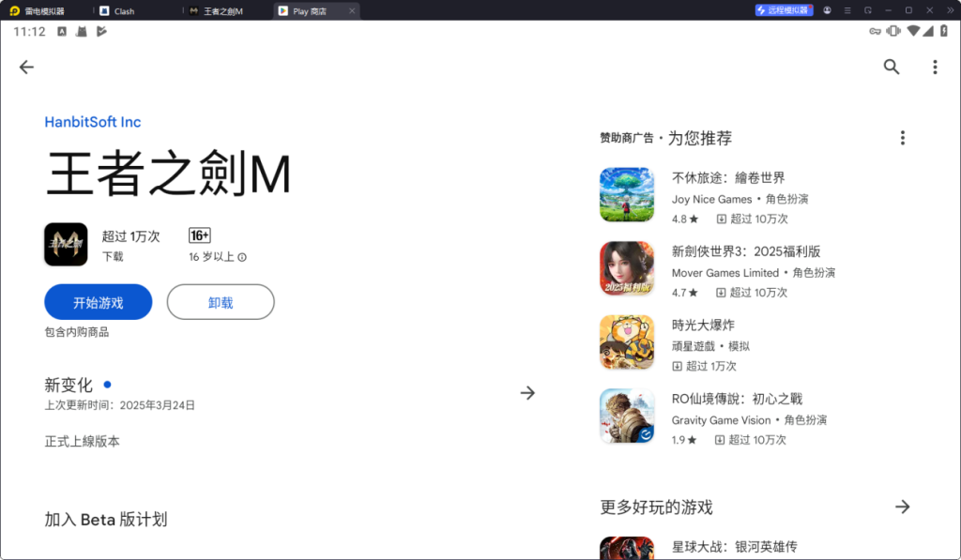Viewport: 961px width, 560px height.
Task: Tap the Play Store notification icon
Action: (x=101, y=31)
